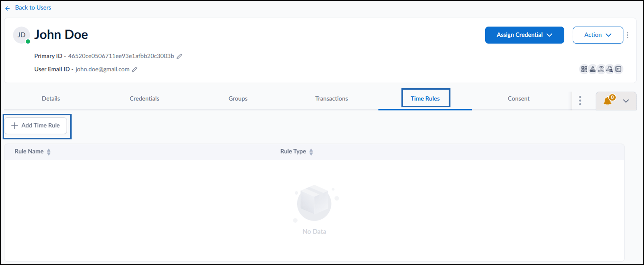Click the orange notification bell icon

(607, 101)
